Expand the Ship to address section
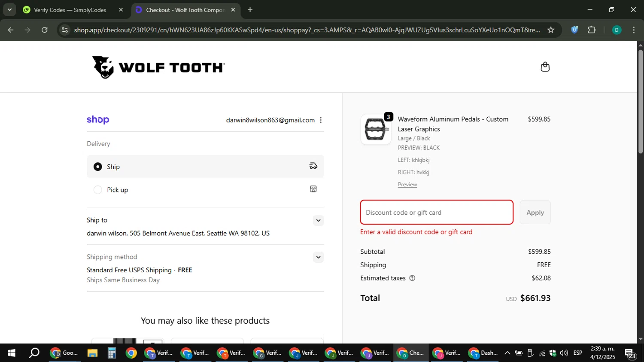 [318, 220]
